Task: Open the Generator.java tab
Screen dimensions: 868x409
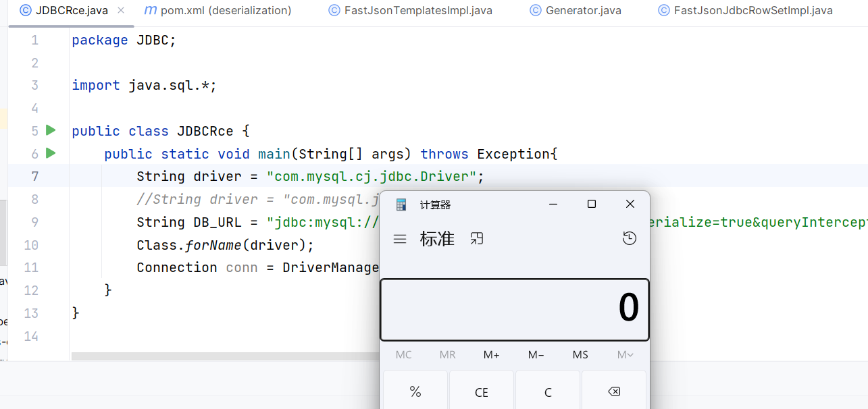Action: [576, 11]
